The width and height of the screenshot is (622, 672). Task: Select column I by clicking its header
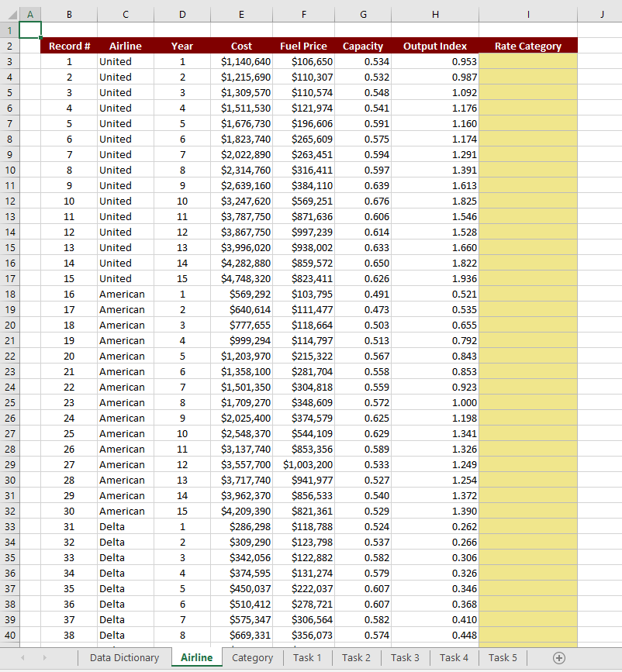click(x=528, y=14)
